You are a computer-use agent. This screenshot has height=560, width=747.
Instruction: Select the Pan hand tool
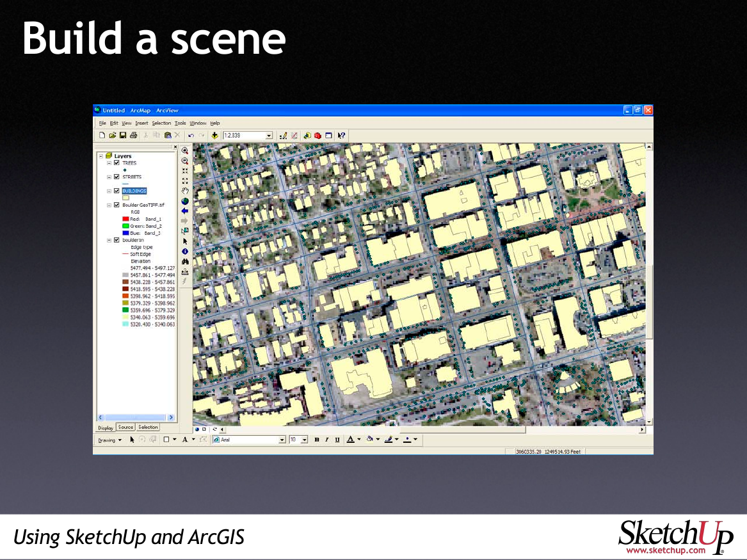click(185, 191)
